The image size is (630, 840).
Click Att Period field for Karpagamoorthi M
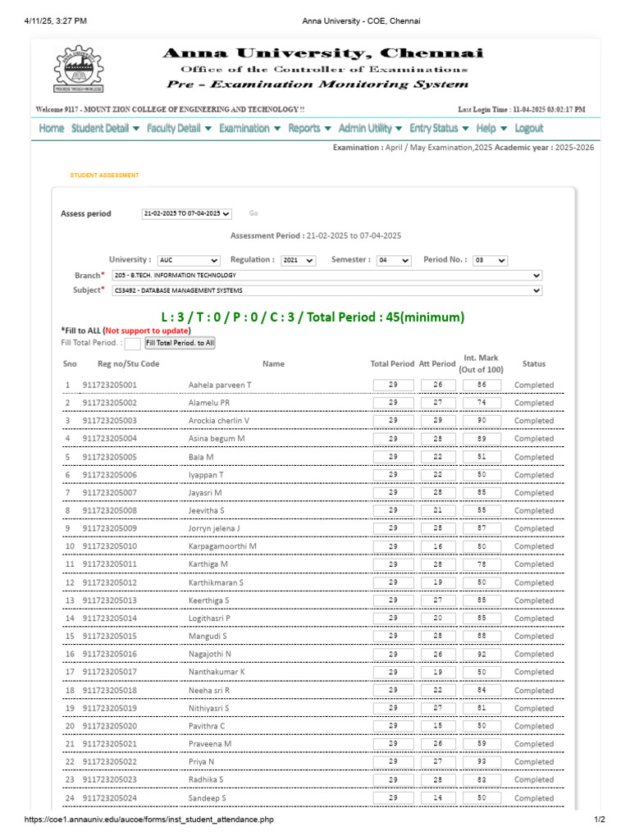coord(438,547)
